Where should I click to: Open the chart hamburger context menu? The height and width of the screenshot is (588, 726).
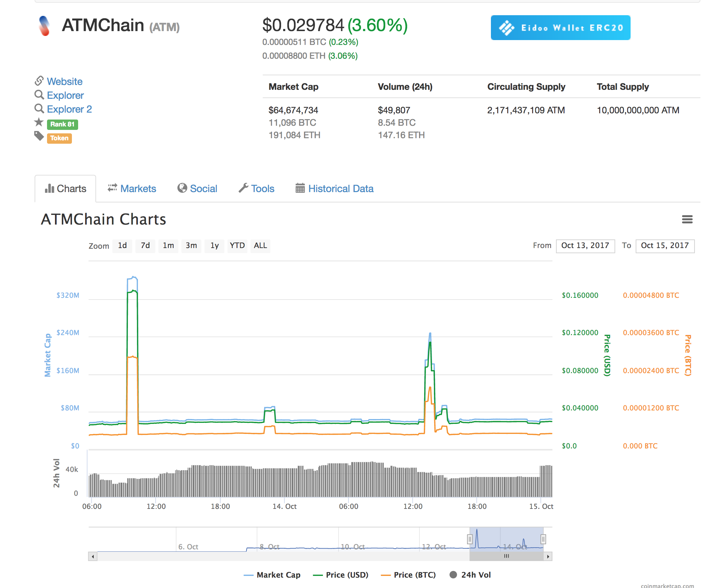point(687,219)
